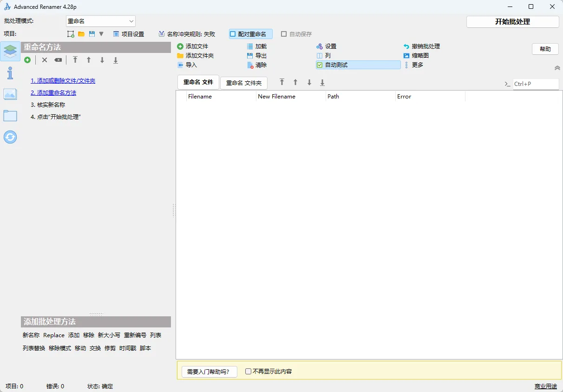Click the X remove method icon
This screenshot has height=392, width=563.
tap(45, 60)
